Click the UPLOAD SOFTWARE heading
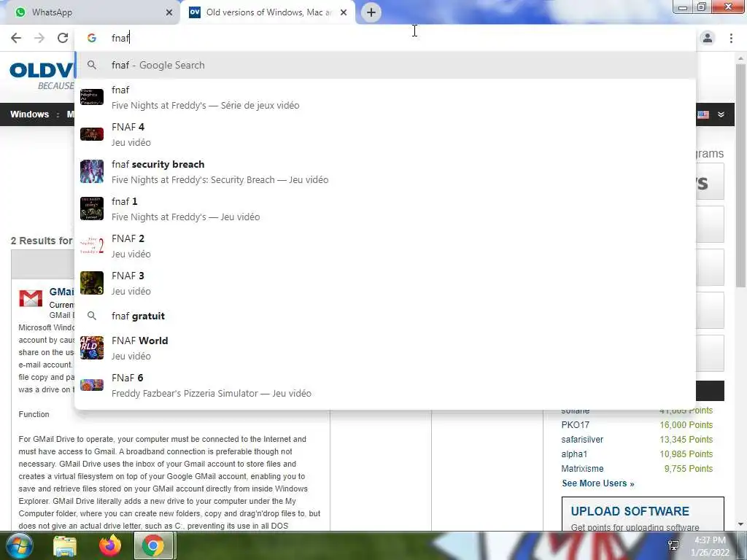Viewport: 747px width, 560px height. pos(630,511)
